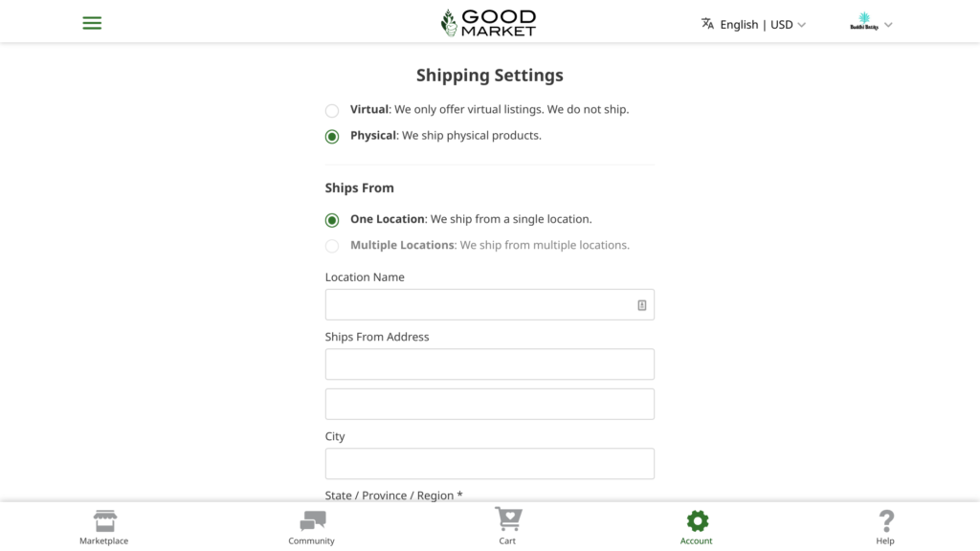Choose One Location shipping option
This screenshot has width=980, height=551.
tap(332, 220)
